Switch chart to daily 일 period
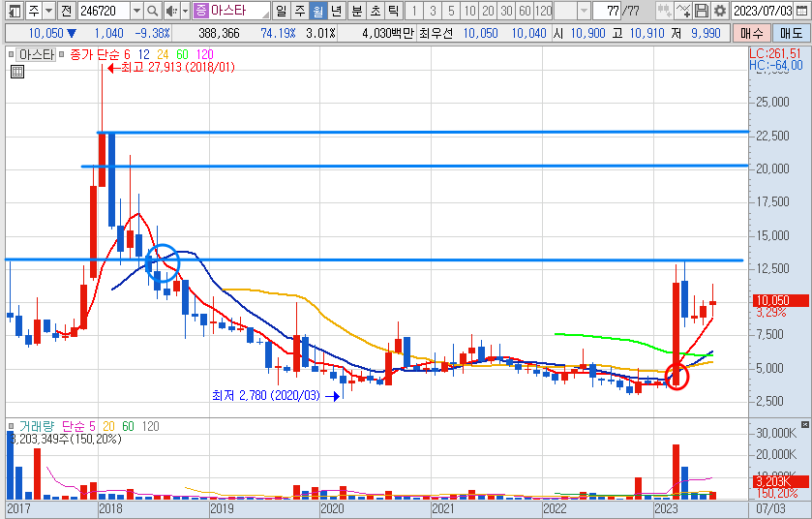This screenshot has height=519, width=812. (282, 11)
